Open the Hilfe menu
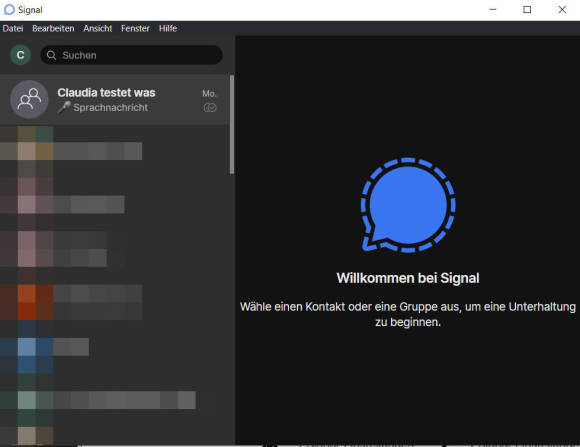 pyautogui.click(x=168, y=28)
